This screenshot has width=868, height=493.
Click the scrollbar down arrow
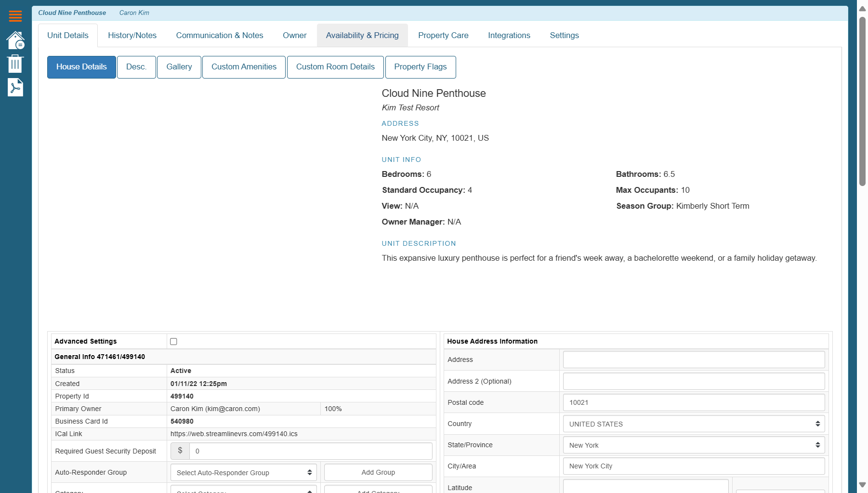862,485
